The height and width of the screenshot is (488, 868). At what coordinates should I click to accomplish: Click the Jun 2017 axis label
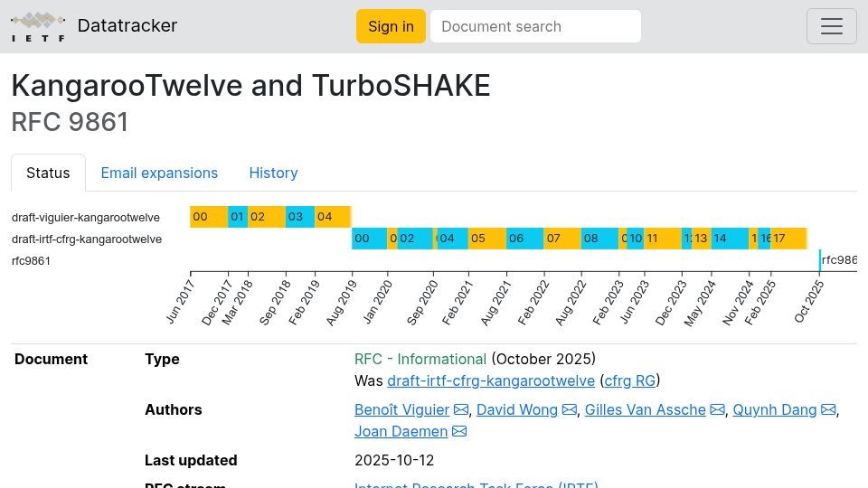click(180, 302)
